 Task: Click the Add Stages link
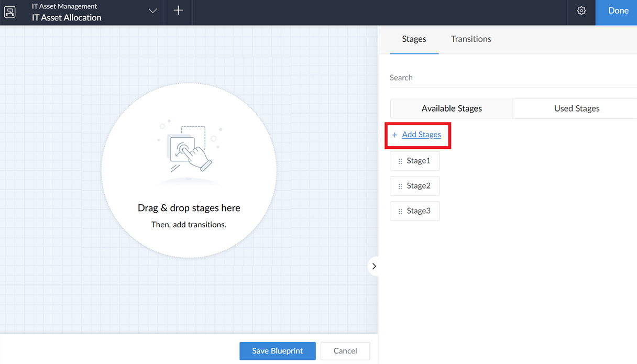pos(421,135)
